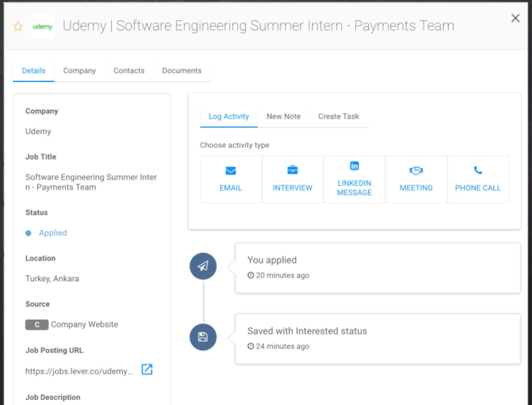
Task: Open the Applied status selector
Action: coord(46,233)
